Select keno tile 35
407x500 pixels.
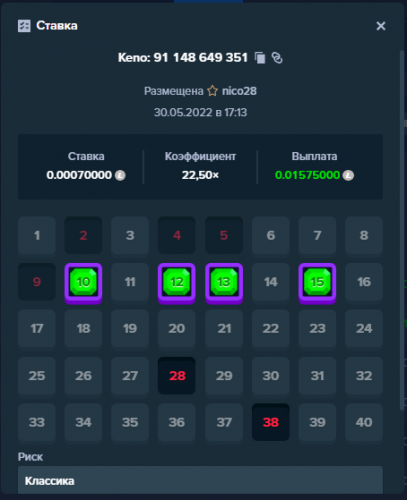point(130,423)
